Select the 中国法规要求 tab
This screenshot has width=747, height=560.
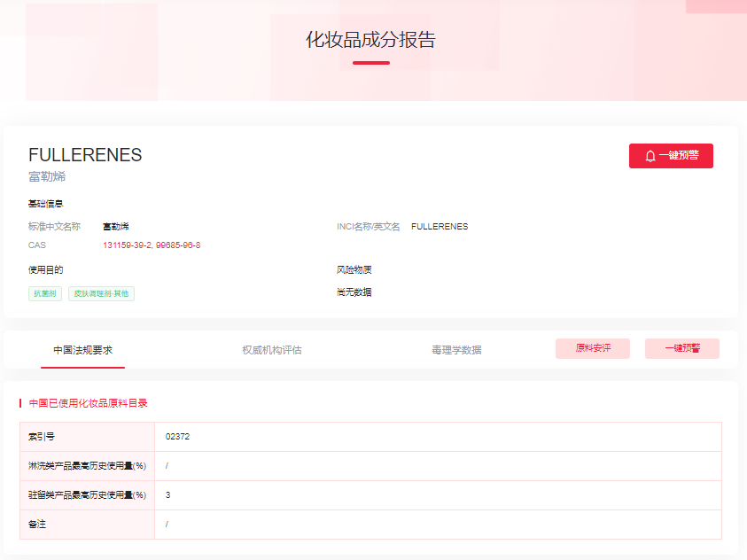point(82,349)
